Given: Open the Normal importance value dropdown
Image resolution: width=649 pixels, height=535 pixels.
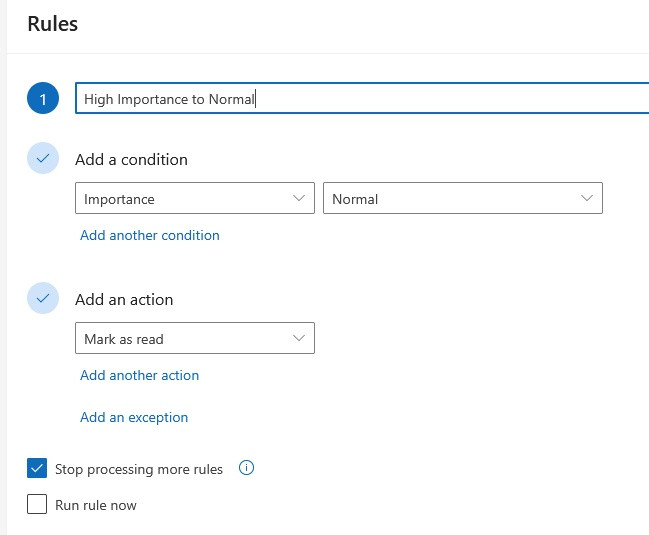Looking at the screenshot, I should [462, 198].
